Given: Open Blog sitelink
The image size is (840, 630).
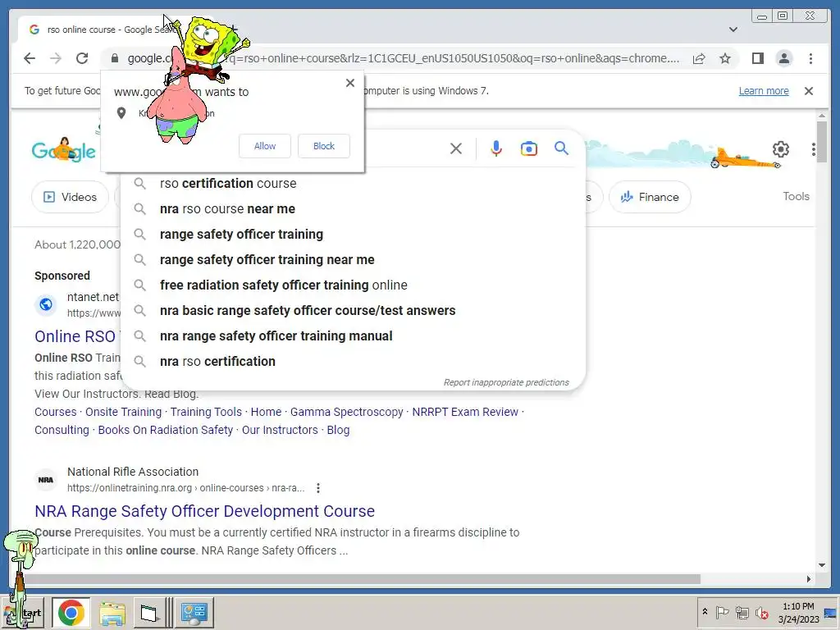Looking at the screenshot, I should tap(338, 430).
